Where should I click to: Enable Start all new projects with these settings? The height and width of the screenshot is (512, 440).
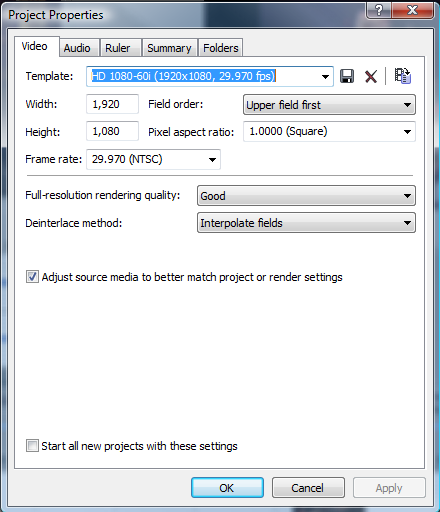click(x=32, y=446)
